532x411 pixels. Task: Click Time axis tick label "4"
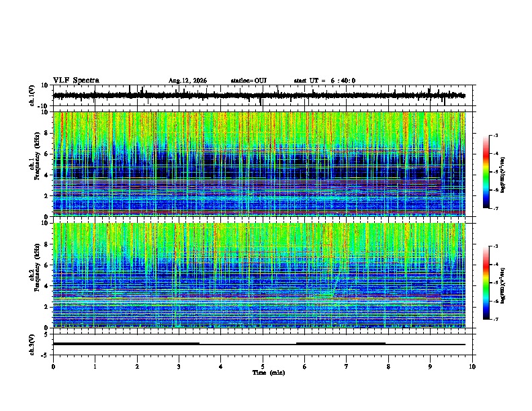[x=221, y=367]
